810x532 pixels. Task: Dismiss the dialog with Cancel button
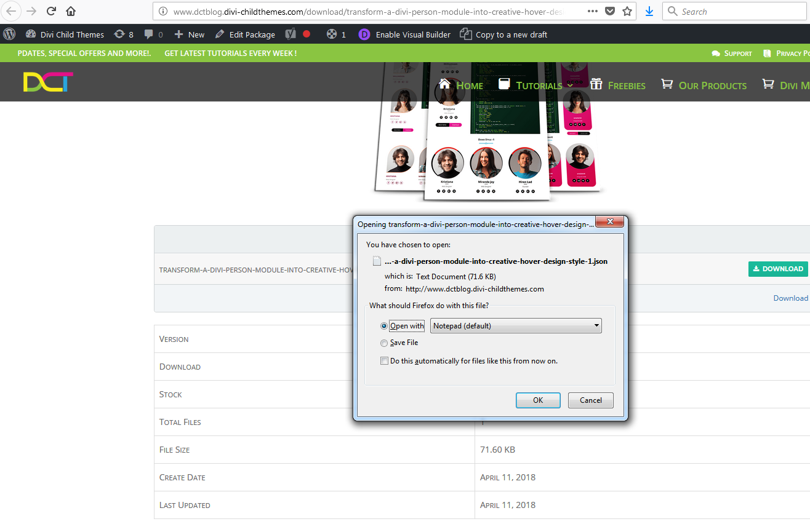[591, 400]
